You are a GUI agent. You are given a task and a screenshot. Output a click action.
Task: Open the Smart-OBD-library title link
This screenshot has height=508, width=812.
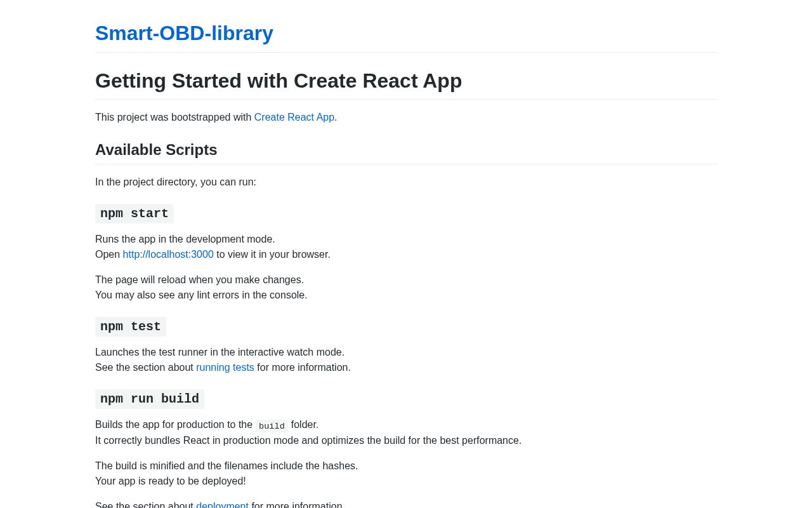coord(184,33)
